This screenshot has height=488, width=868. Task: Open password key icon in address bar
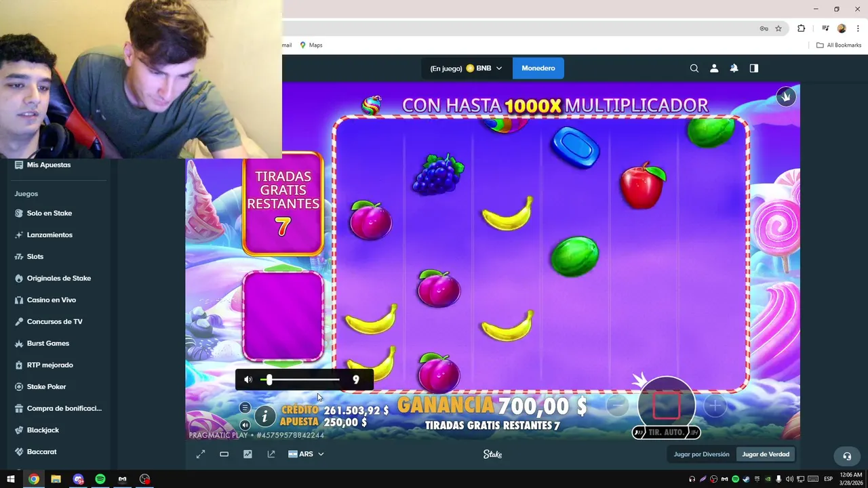(x=764, y=28)
